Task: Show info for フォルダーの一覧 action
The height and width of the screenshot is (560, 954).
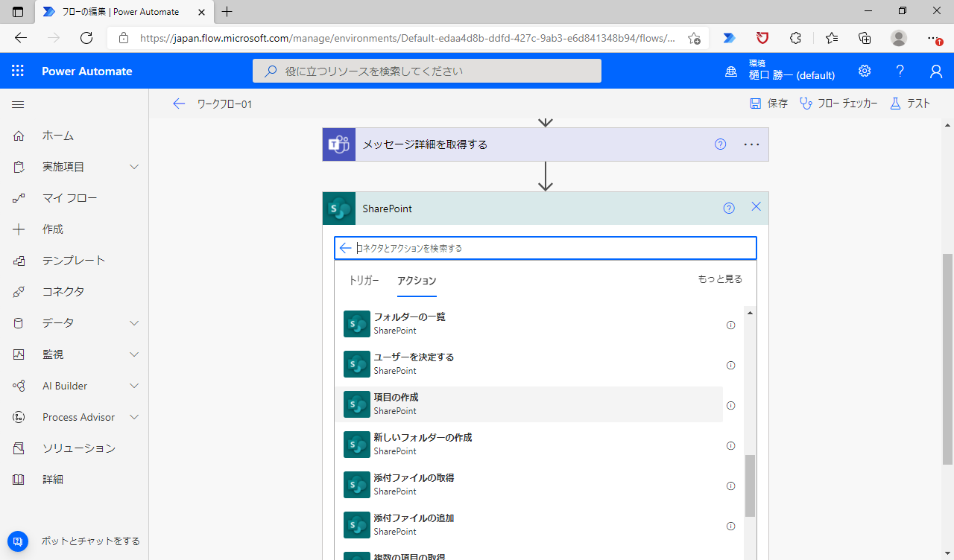Action: [x=731, y=325]
